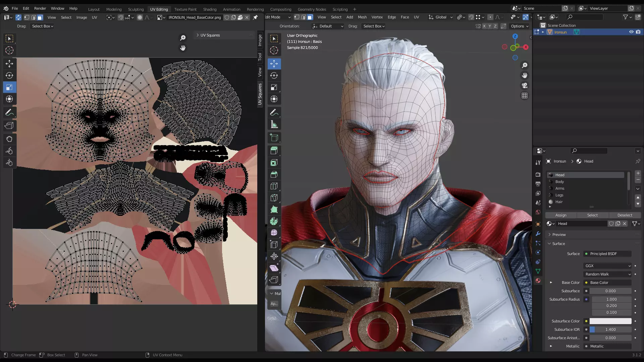Select the Extrude Region tool

274,151
